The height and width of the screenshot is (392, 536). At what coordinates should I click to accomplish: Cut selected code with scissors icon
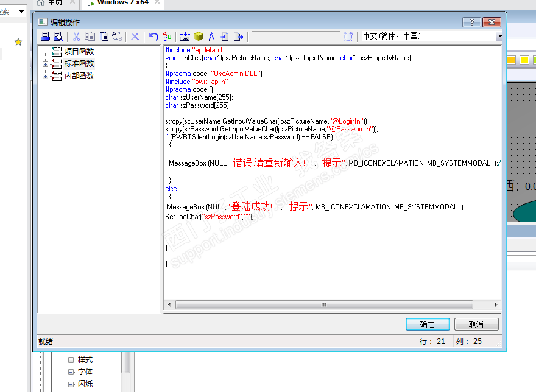(76, 37)
